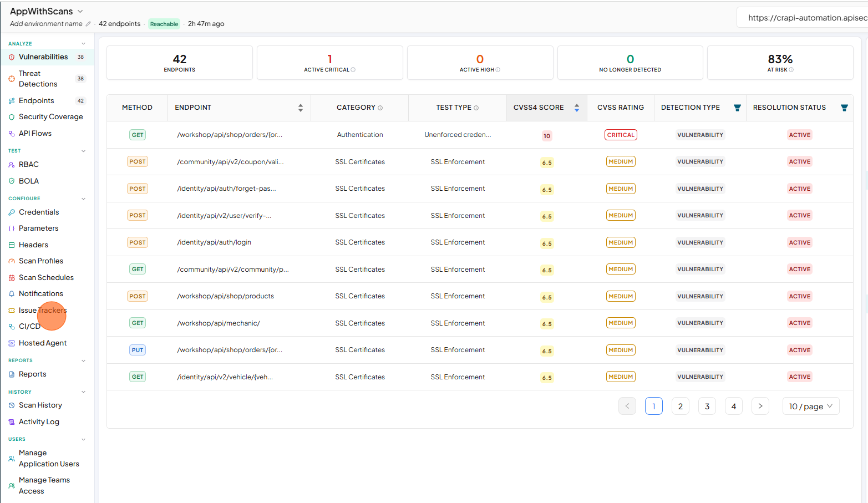Open Threat Detections in sidebar

click(47, 79)
